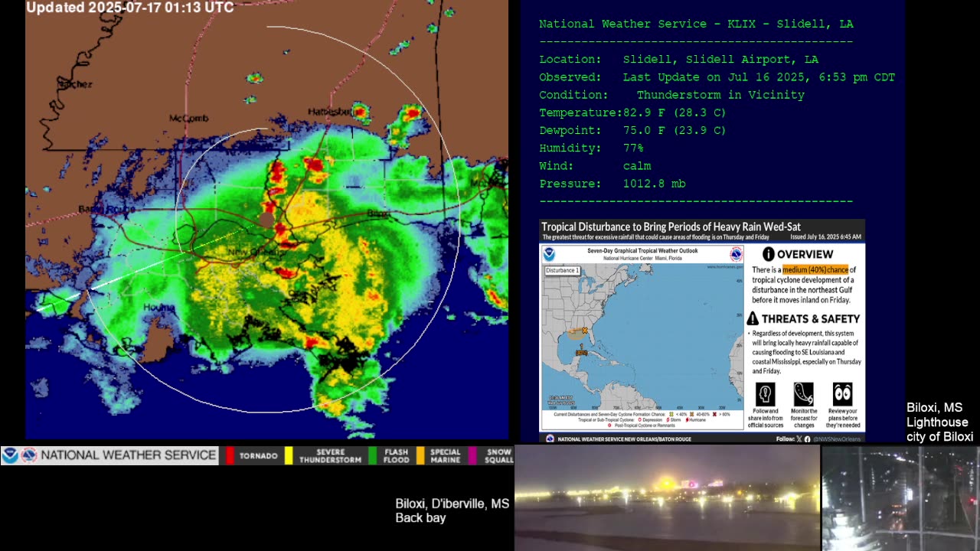
Task: Select the orange Special Marine legend swatch
Action: (x=420, y=455)
